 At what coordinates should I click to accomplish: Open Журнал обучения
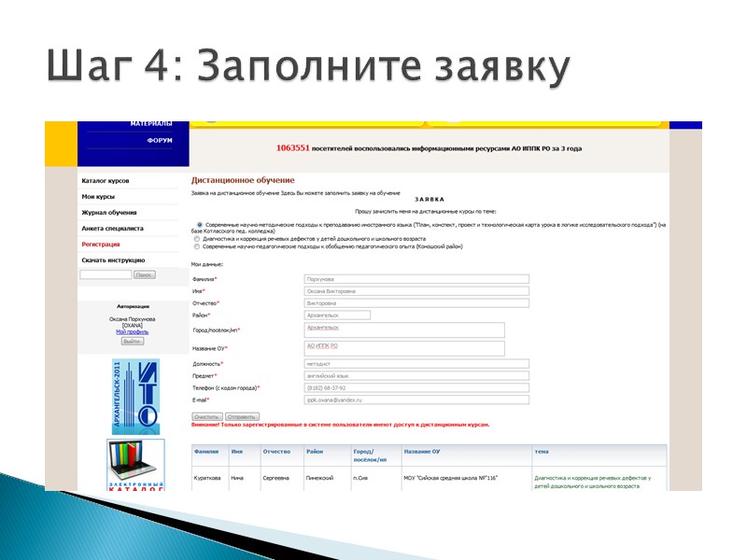[109, 213]
